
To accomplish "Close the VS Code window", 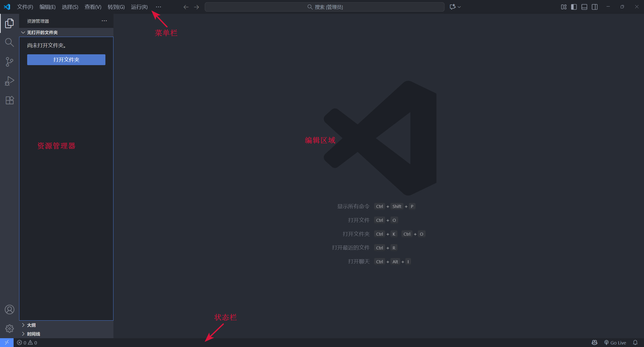I will point(637,7).
